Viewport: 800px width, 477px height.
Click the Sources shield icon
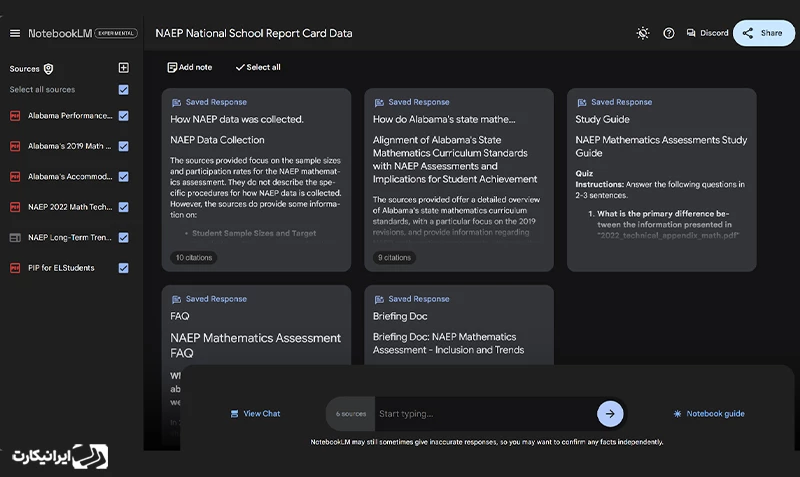[48, 69]
